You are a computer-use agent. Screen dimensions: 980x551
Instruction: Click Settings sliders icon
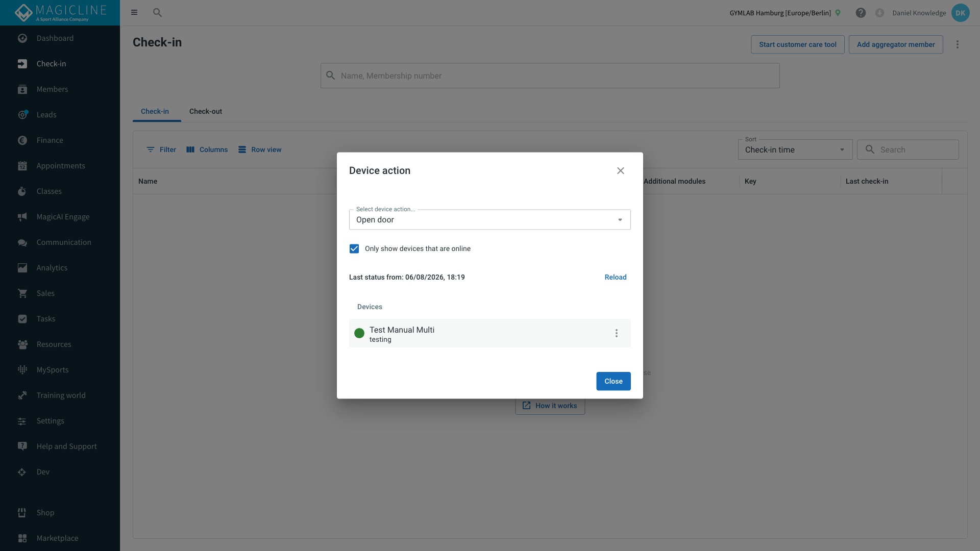22,421
